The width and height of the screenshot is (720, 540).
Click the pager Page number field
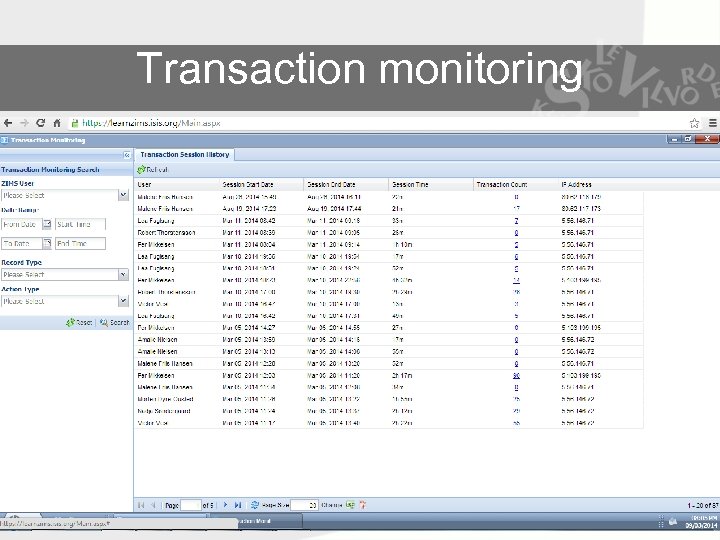coord(191,505)
